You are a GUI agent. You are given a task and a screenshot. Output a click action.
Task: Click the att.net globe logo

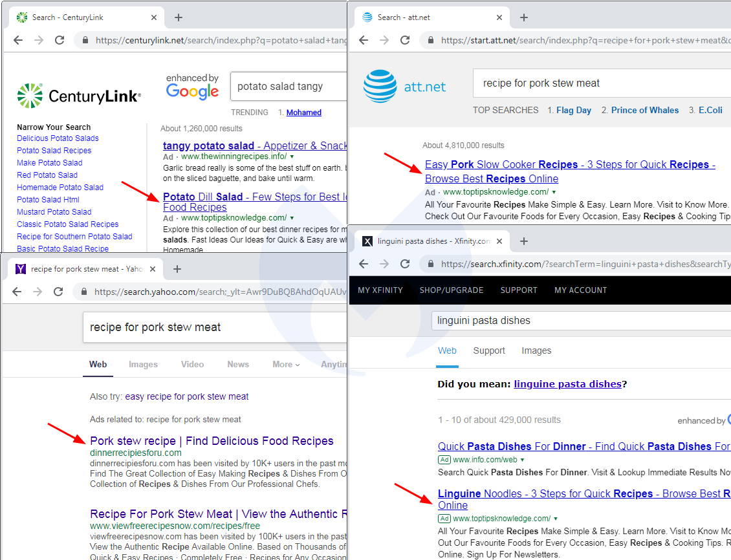pyautogui.click(x=380, y=87)
